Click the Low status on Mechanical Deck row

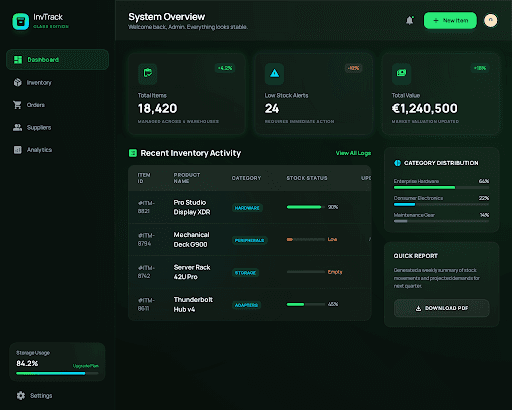(x=332, y=239)
